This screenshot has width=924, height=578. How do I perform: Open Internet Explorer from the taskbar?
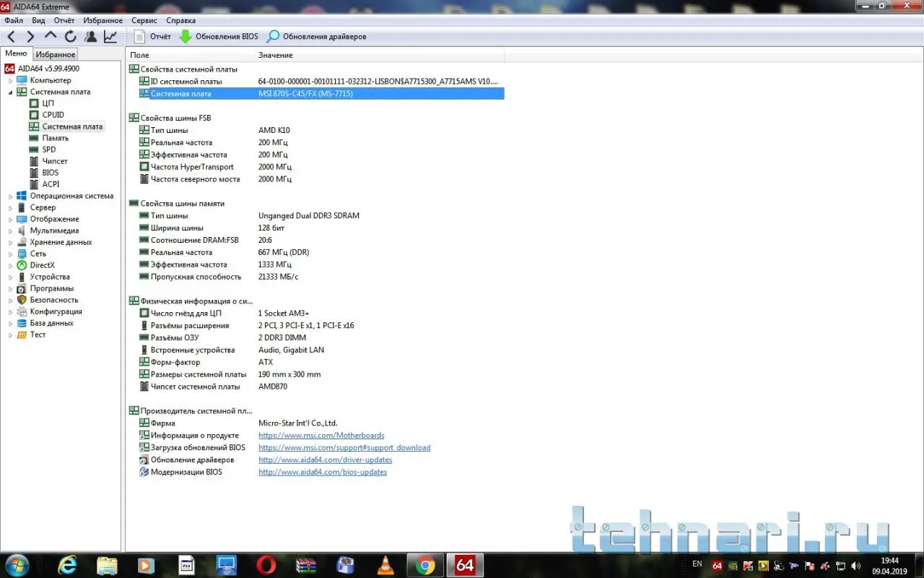(68, 565)
